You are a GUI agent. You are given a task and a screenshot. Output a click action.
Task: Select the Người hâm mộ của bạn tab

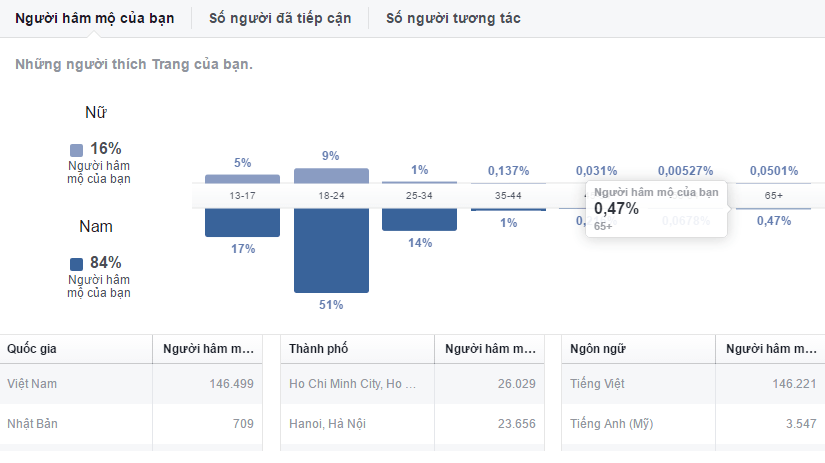[x=95, y=18]
